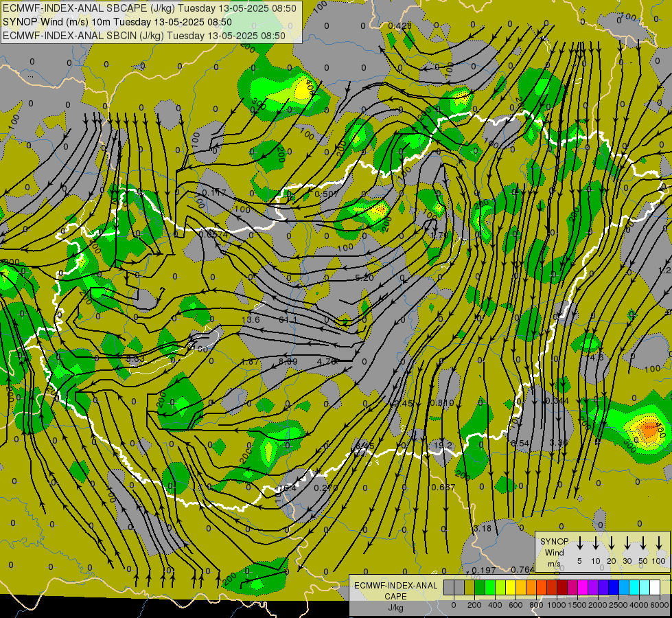
Task: Click the 61.1 value on the map
Action: 288,319
